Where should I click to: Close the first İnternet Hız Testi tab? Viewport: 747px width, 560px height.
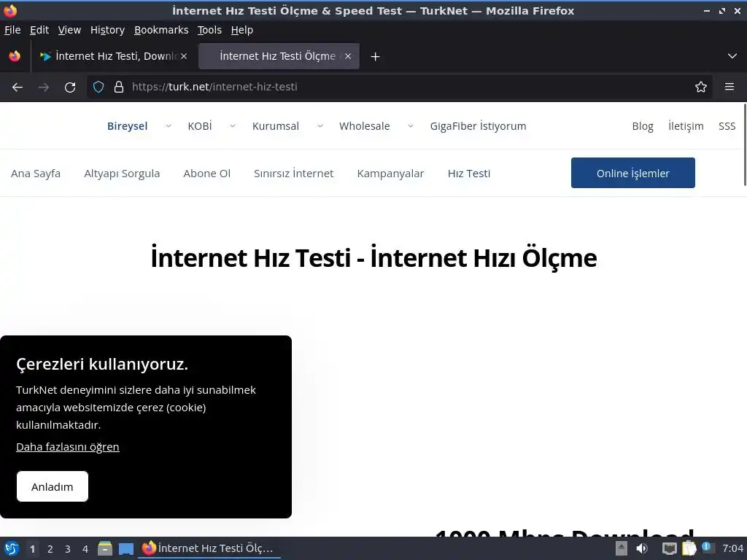tap(184, 56)
